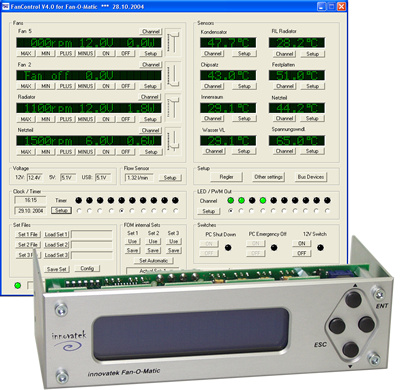400x390 pixels.
Task: Select the first Timer radio button
Action: pos(79,211)
